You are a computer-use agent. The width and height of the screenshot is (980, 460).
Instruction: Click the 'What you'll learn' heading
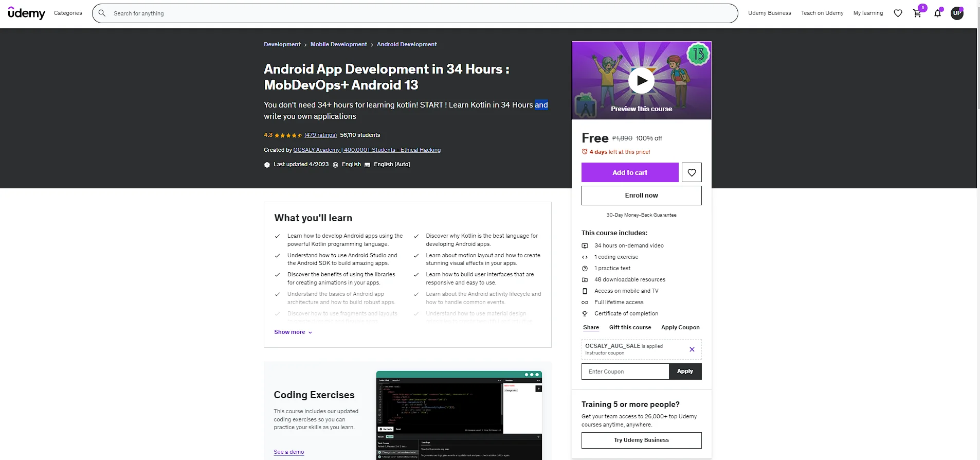point(313,218)
